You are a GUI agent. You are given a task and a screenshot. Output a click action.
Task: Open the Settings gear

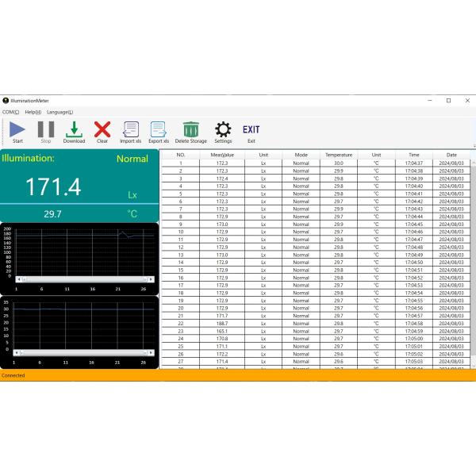click(x=223, y=129)
